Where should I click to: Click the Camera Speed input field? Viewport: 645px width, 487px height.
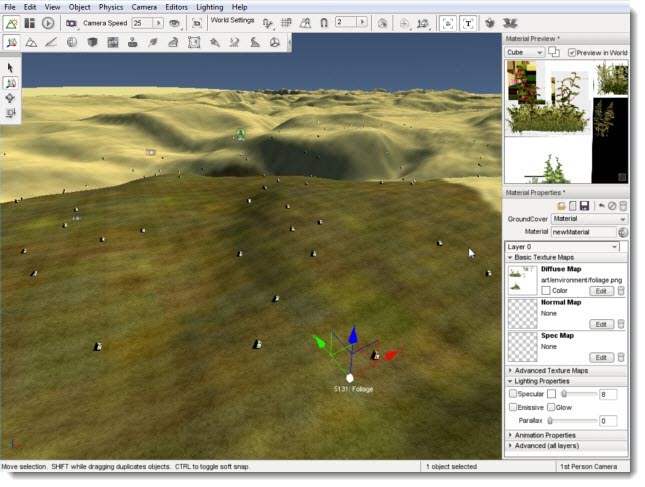(143, 22)
